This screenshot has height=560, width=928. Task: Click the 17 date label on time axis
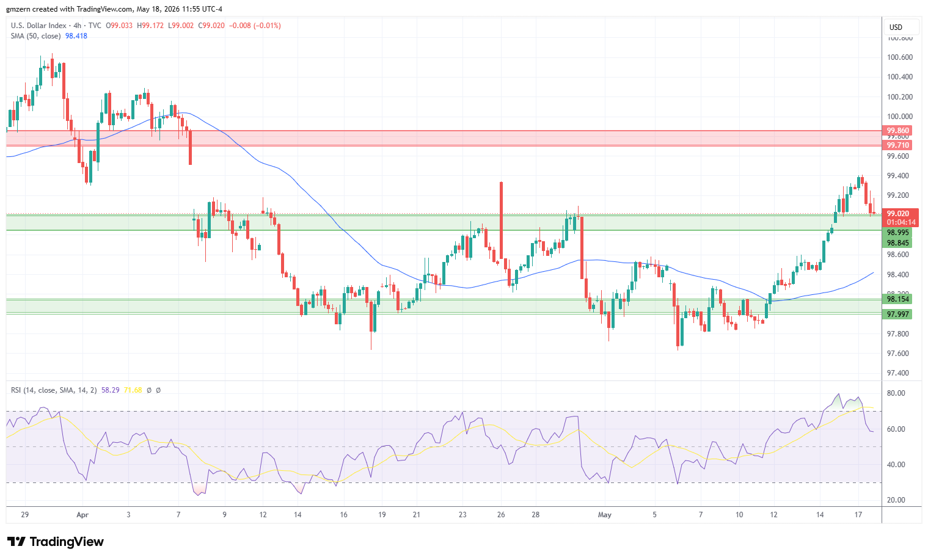pyautogui.click(x=858, y=515)
